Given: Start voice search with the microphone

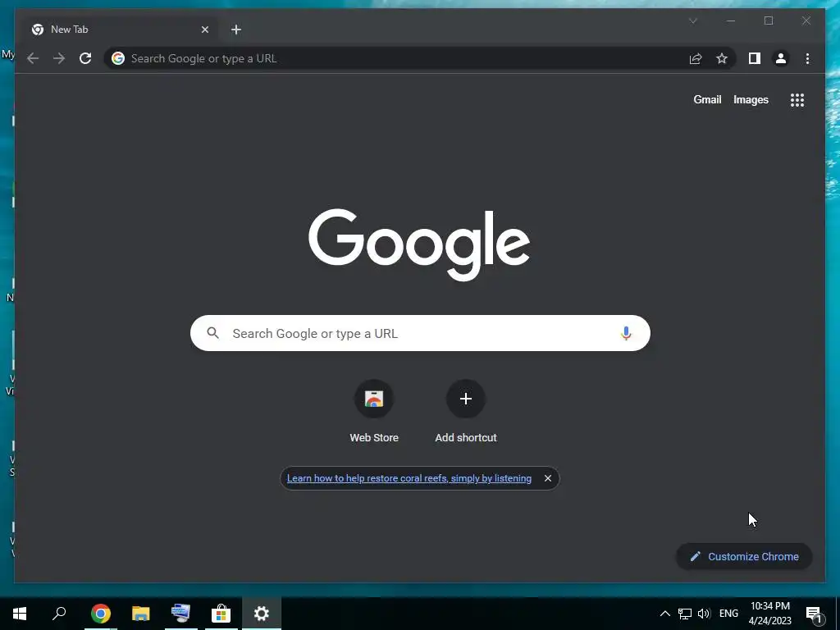Looking at the screenshot, I should point(626,333).
